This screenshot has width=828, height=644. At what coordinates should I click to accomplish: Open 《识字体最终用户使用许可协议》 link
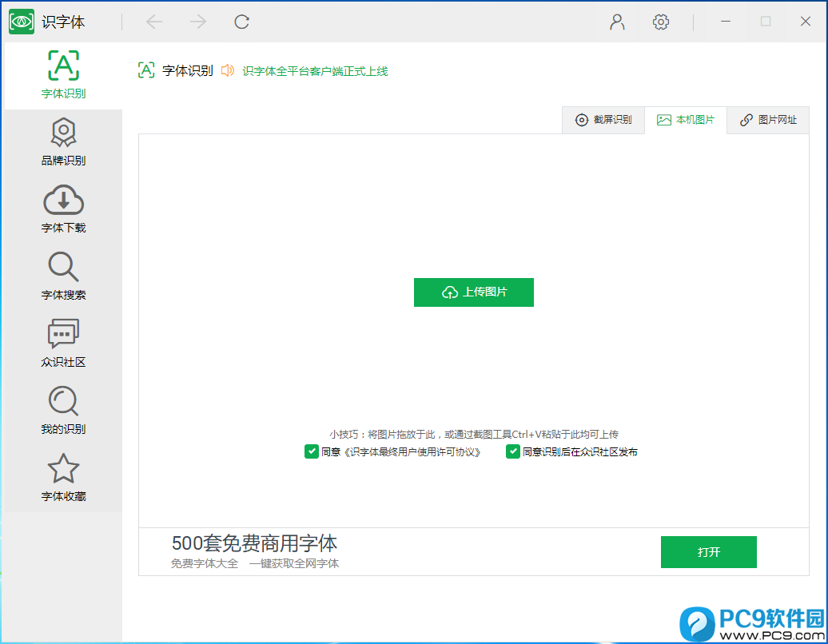coord(412,452)
